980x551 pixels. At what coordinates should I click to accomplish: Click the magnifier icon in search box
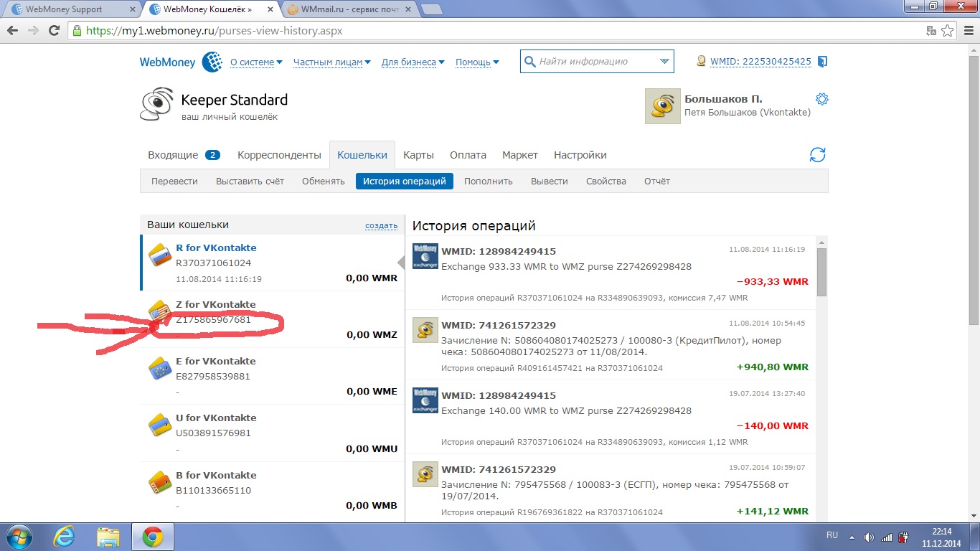tap(530, 62)
